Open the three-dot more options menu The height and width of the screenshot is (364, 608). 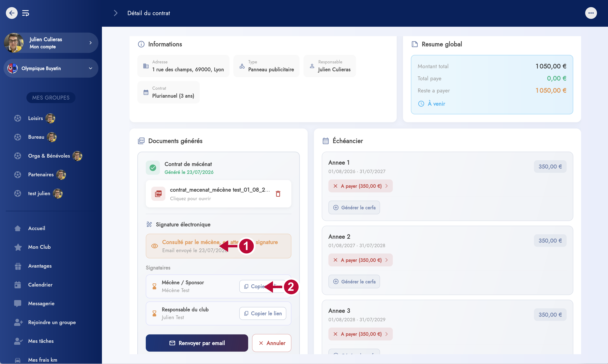591,13
